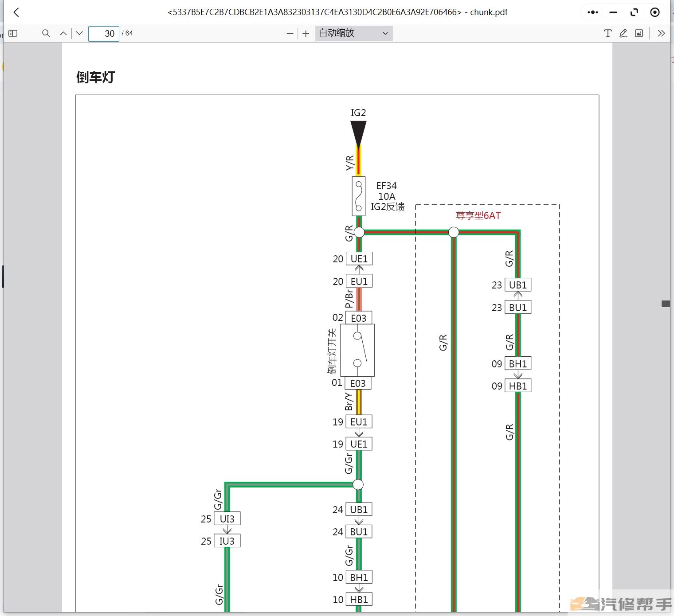The height and width of the screenshot is (616, 674).
Task: Zoom in with plus button
Action: tap(306, 34)
